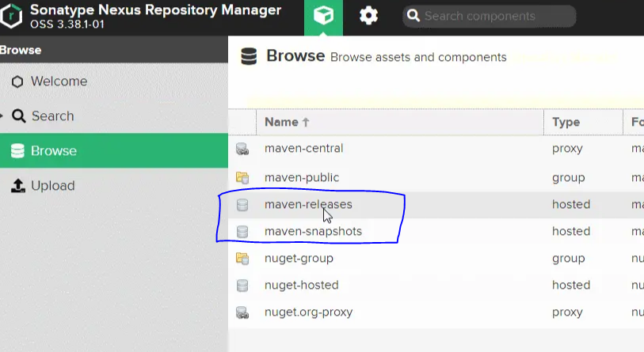Click the maven-central proxy icon
644x352 pixels.
[242, 149]
